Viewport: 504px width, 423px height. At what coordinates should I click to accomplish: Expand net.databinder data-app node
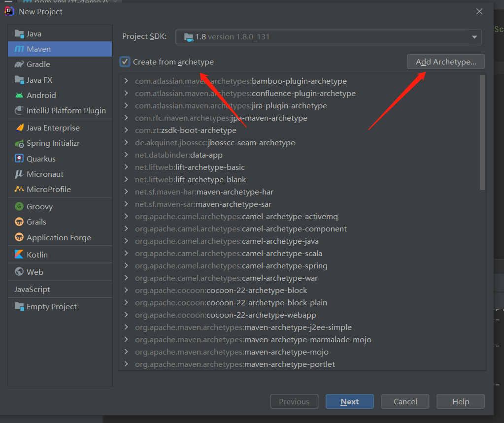click(x=126, y=155)
